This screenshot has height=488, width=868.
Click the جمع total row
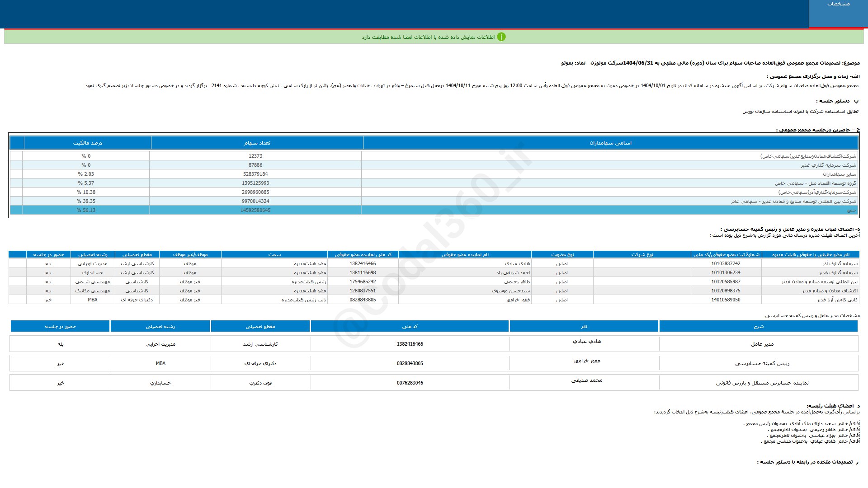click(x=851, y=210)
